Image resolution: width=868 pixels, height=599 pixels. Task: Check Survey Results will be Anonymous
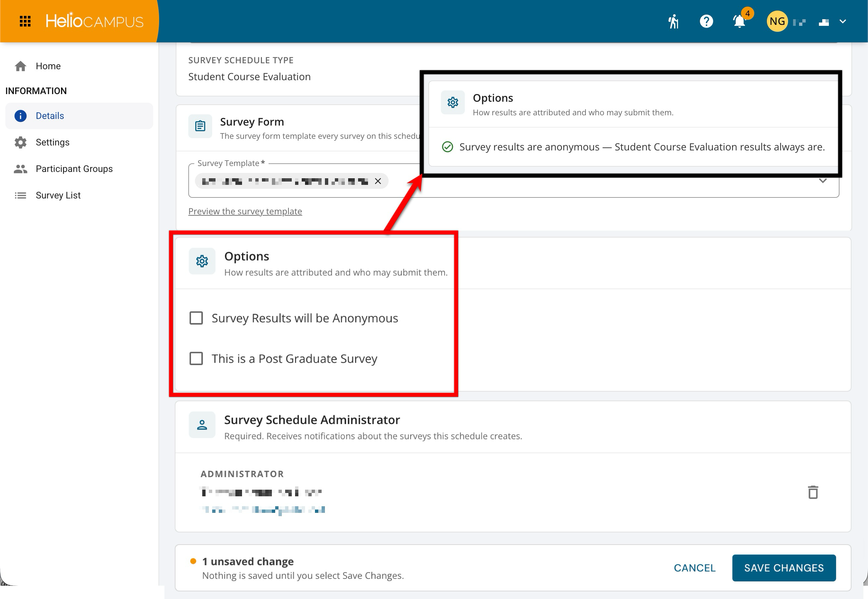196,318
